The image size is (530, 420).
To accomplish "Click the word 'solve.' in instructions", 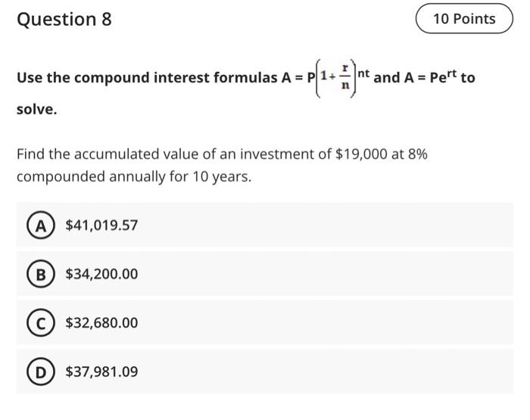I will [x=37, y=109].
